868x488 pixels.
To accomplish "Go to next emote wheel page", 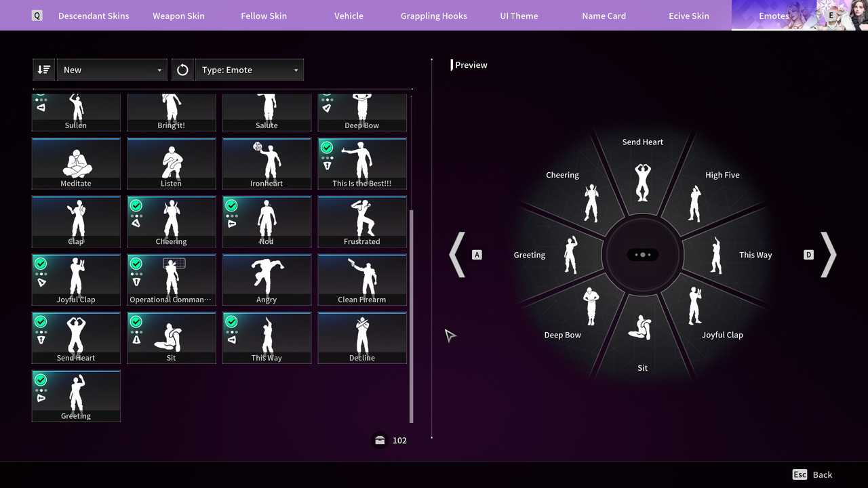I will click(x=828, y=255).
